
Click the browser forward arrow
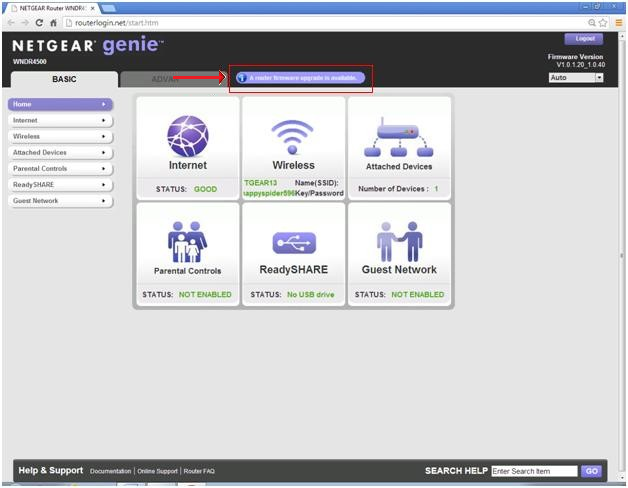(x=25, y=23)
